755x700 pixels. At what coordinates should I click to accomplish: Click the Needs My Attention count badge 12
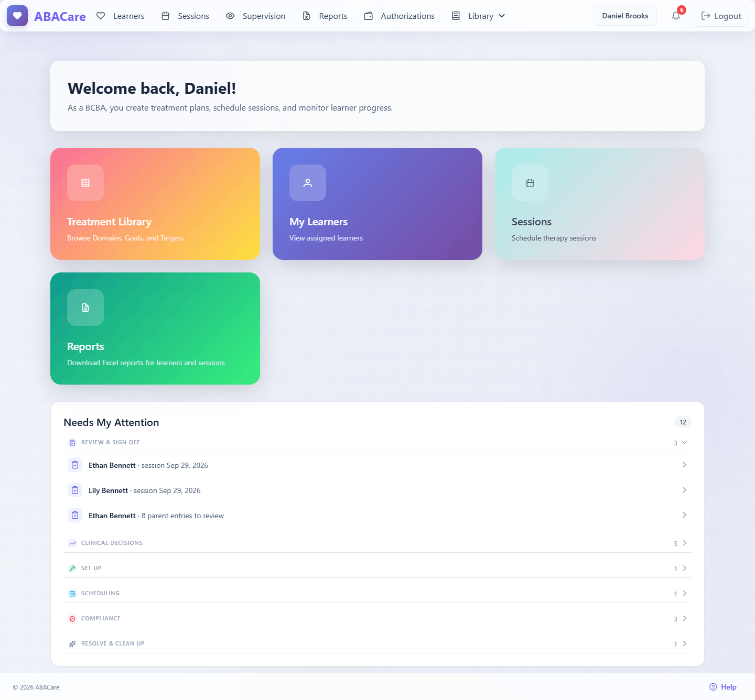click(683, 422)
